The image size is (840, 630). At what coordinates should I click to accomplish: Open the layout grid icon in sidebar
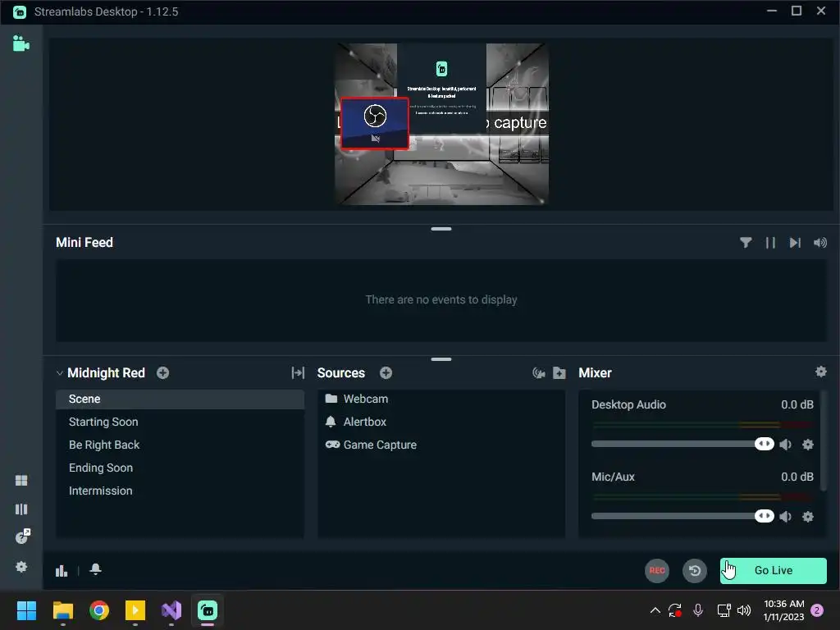click(21, 481)
